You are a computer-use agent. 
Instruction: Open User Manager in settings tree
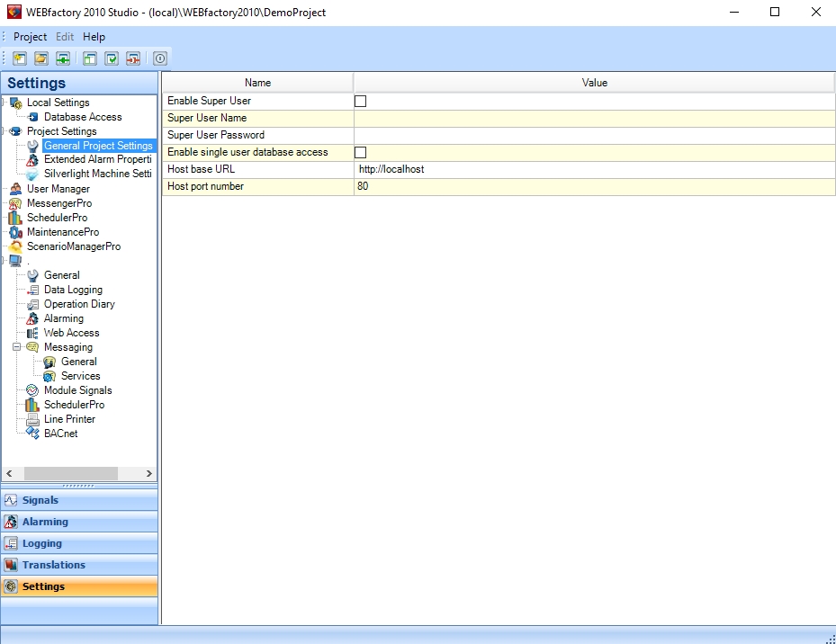(x=58, y=189)
